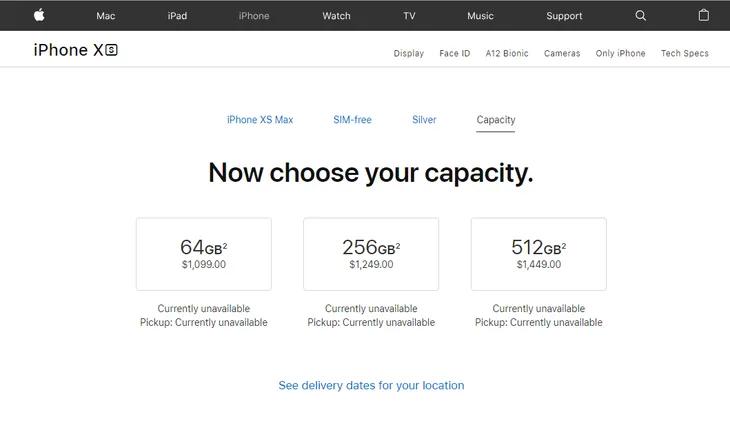Select the Capacity step tab
The image size is (730, 425).
pos(496,120)
